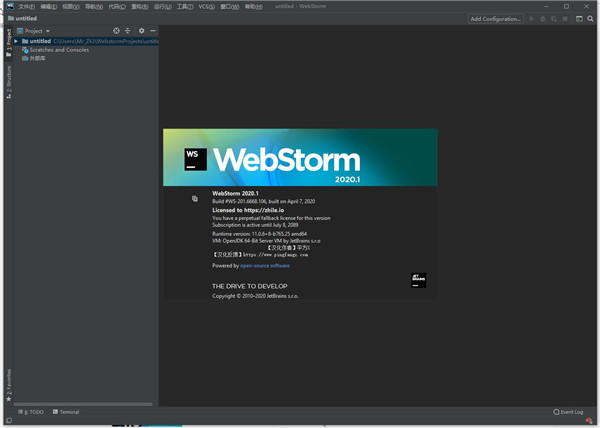Click the locate/scroll-from-source target icon

click(x=116, y=31)
